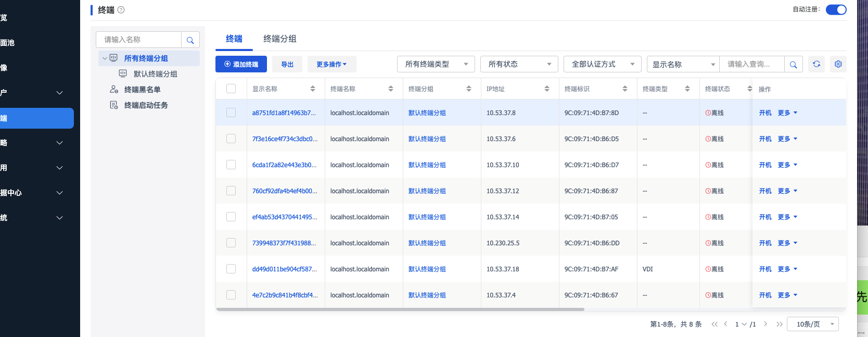
Task: Go to next page arrow in pagination
Action: pyautogui.click(x=765, y=324)
